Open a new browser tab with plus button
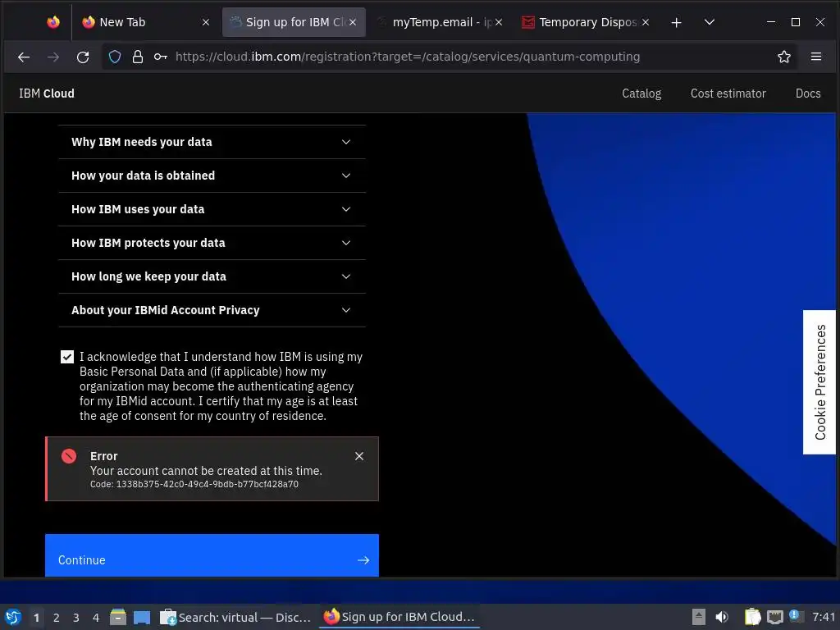This screenshot has width=840, height=630. 676,22
